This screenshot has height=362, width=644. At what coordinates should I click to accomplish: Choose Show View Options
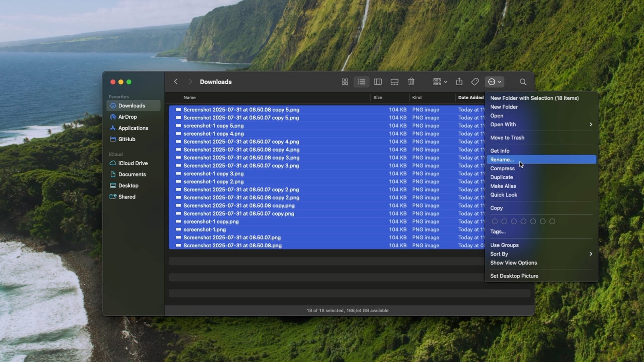point(541,263)
